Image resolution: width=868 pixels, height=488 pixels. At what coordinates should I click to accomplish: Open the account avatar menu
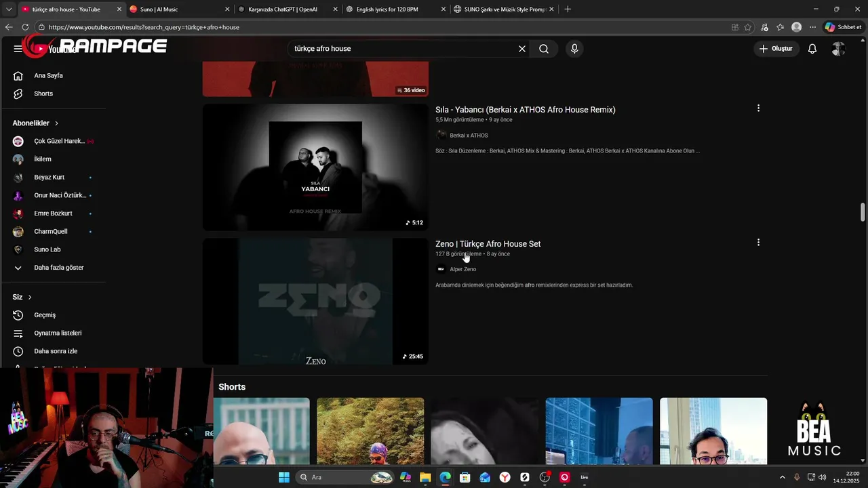(x=839, y=49)
